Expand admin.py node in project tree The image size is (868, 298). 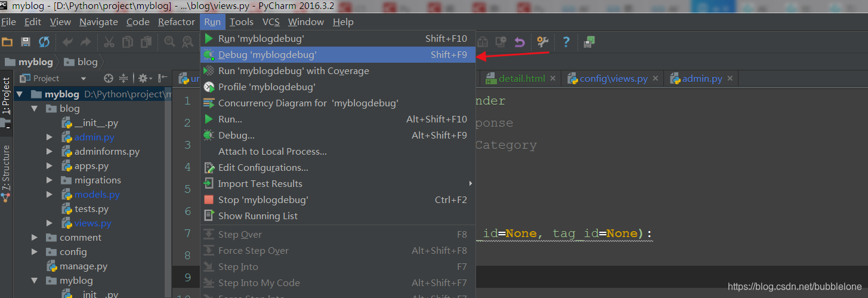pos(50,137)
